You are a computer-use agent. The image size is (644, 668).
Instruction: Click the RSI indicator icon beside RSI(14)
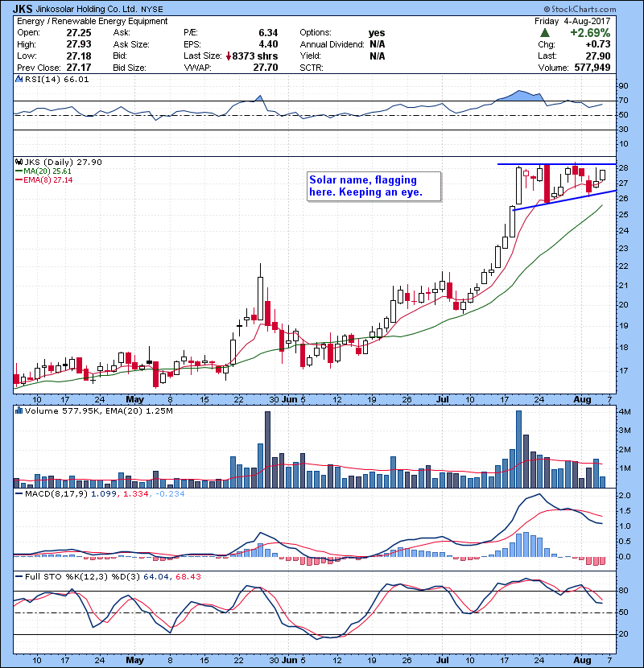point(19,79)
